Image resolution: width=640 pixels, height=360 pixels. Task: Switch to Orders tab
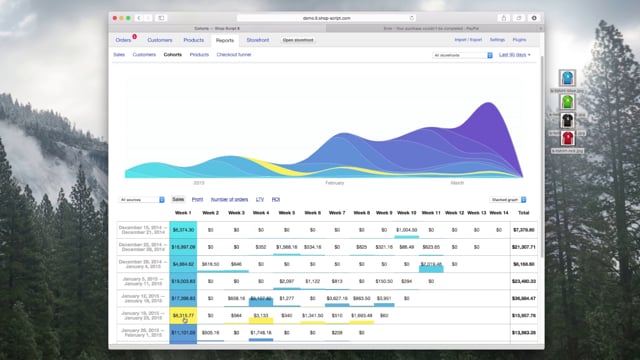(x=123, y=40)
